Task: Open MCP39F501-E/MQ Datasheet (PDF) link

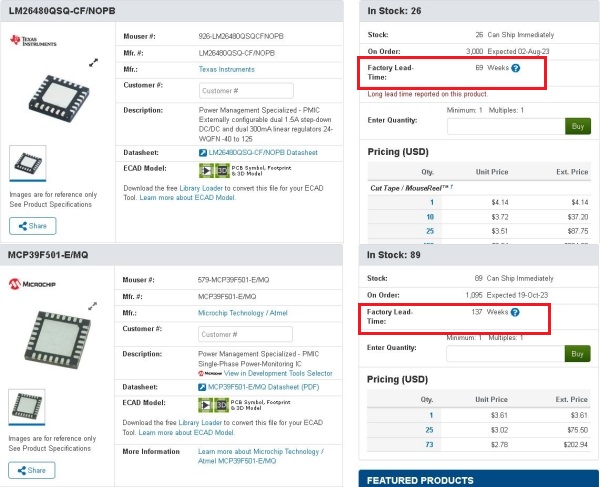Action: [x=263, y=387]
